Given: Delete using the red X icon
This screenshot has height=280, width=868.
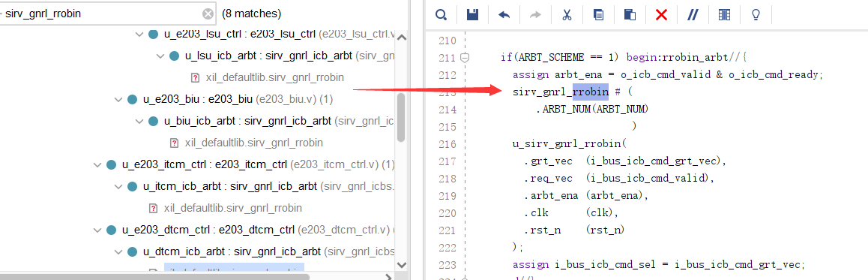Looking at the screenshot, I should click(661, 15).
